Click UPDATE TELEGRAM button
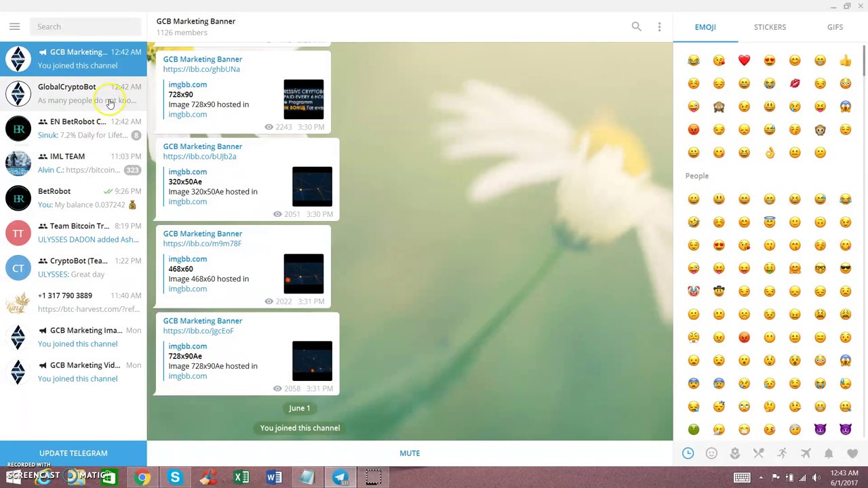 [x=73, y=453]
